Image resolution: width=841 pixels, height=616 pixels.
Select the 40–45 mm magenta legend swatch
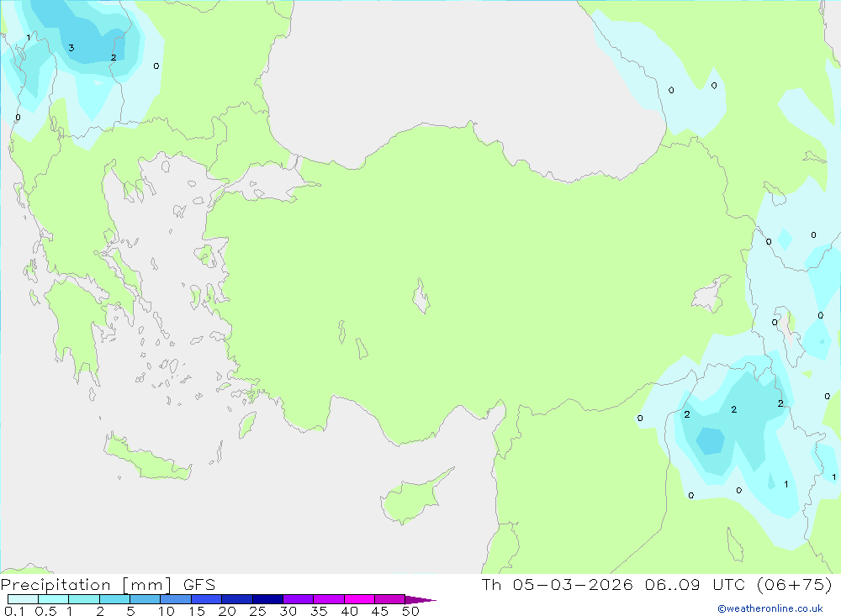tap(359, 599)
